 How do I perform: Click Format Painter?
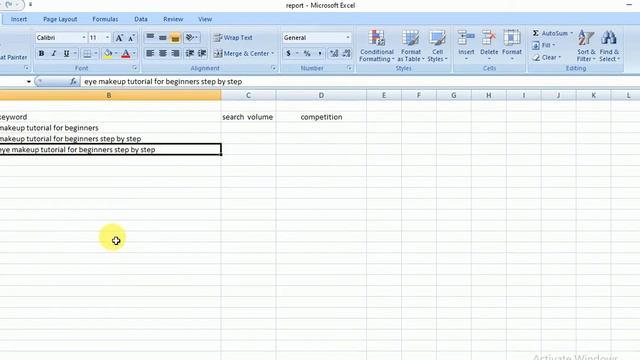point(13,58)
